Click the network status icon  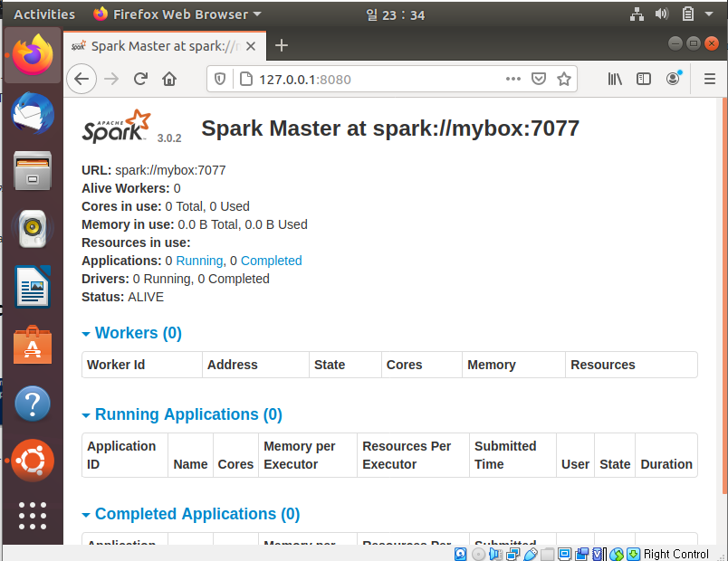[637, 14]
